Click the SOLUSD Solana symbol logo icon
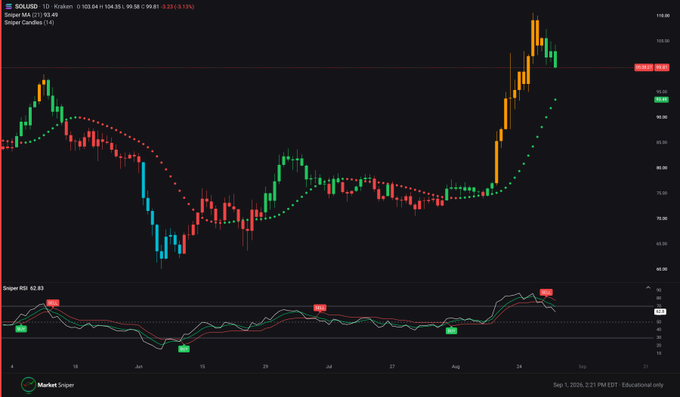This screenshot has height=397, width=680. [x=8, y=7]
